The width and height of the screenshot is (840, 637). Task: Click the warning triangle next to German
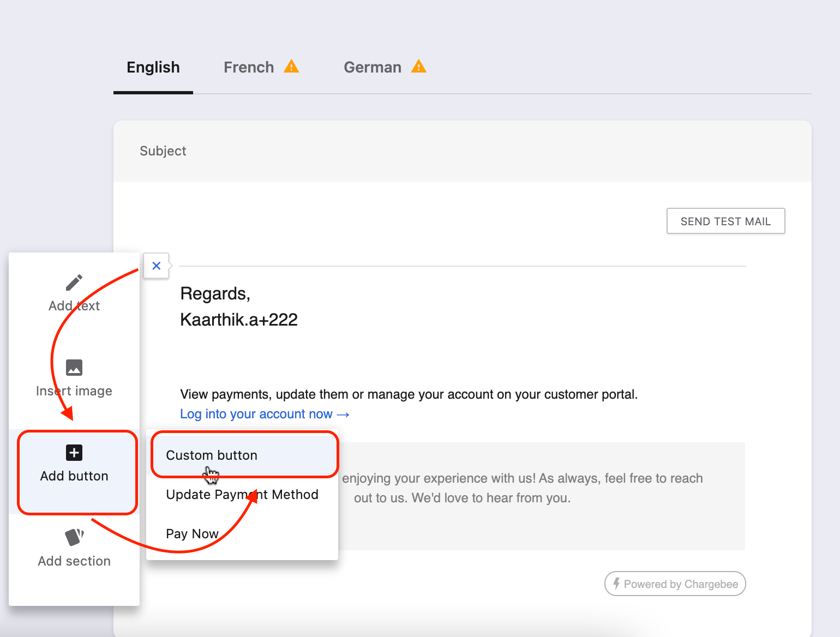point(418,67)
